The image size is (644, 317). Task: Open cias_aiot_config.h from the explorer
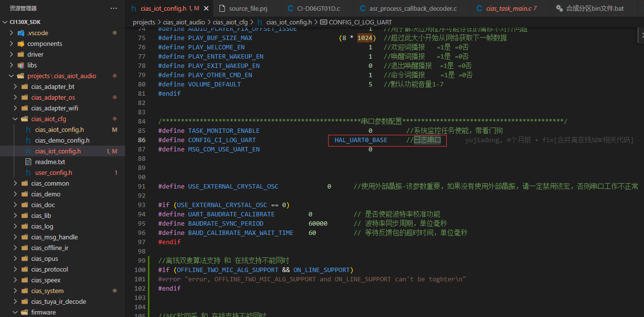[59, 129]
